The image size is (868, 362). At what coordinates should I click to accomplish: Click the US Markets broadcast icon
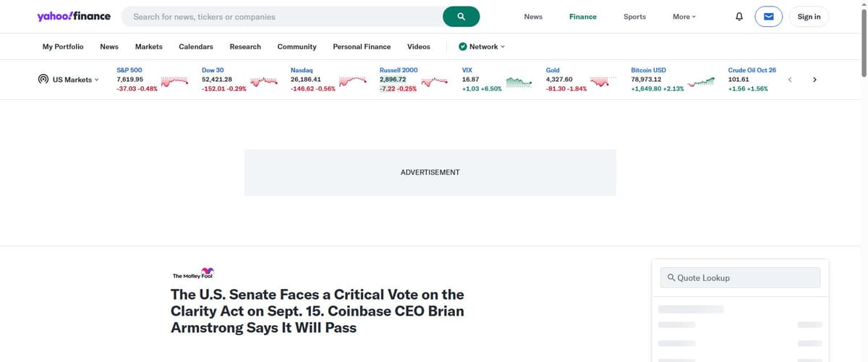[43, 80]
